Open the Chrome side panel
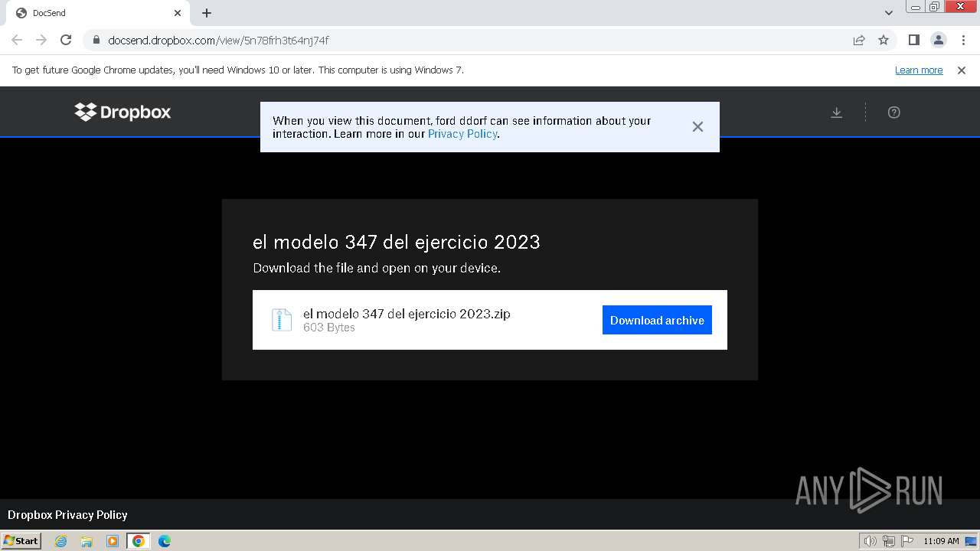The height and width of the screenshot is (551, 980). [x=914, y=40]
